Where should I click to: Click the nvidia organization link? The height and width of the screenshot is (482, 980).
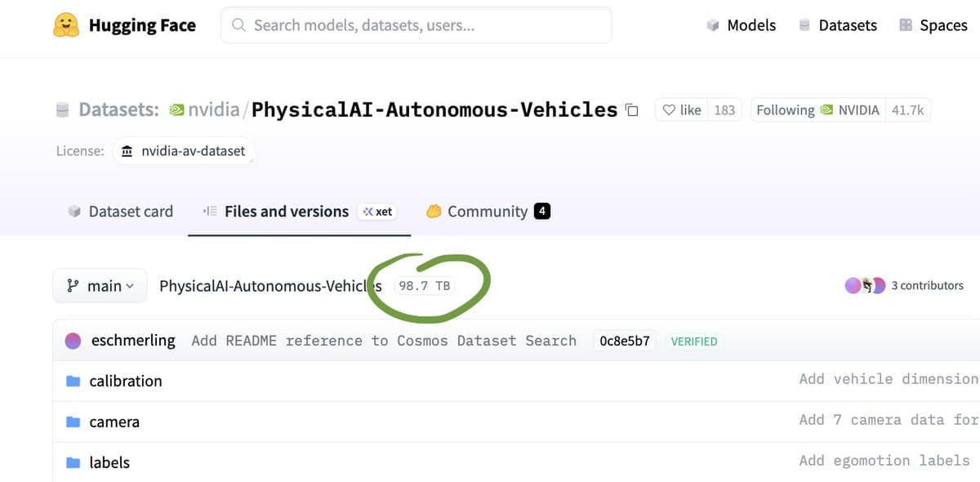click(213, 109)
